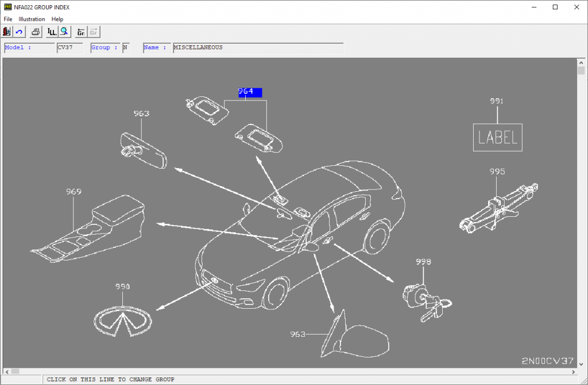The width and height of the screenshot is (588, 385).
Task: Open the Help menu
Action: click(x=57, y=19)
